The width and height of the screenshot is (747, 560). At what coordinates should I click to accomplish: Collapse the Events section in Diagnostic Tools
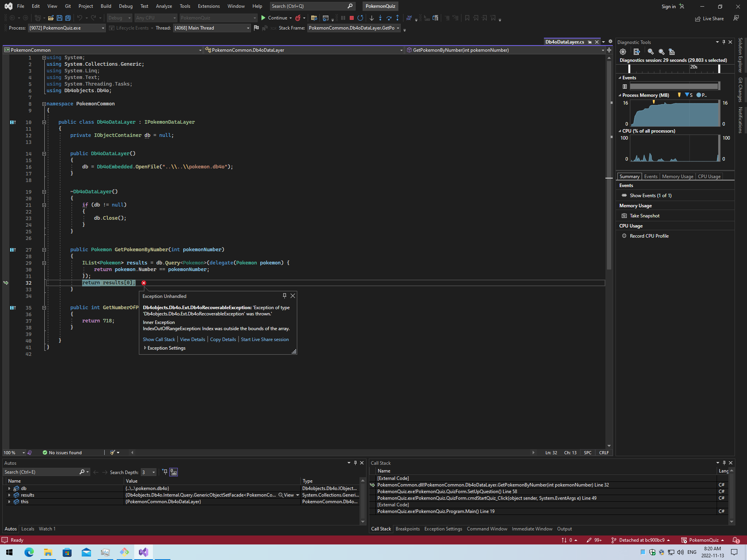(x=620, y=78)
